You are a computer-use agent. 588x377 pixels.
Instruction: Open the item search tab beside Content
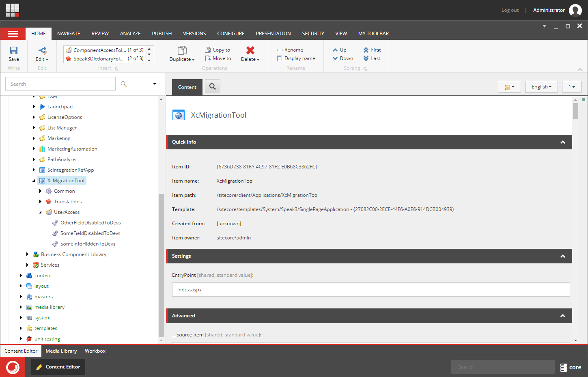click(x=212, y=86)
